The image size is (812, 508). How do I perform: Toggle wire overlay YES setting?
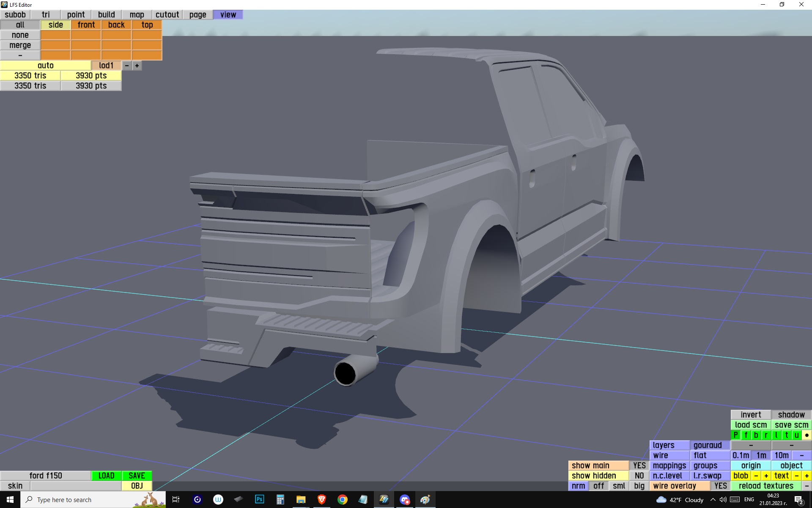click(720, 486)
